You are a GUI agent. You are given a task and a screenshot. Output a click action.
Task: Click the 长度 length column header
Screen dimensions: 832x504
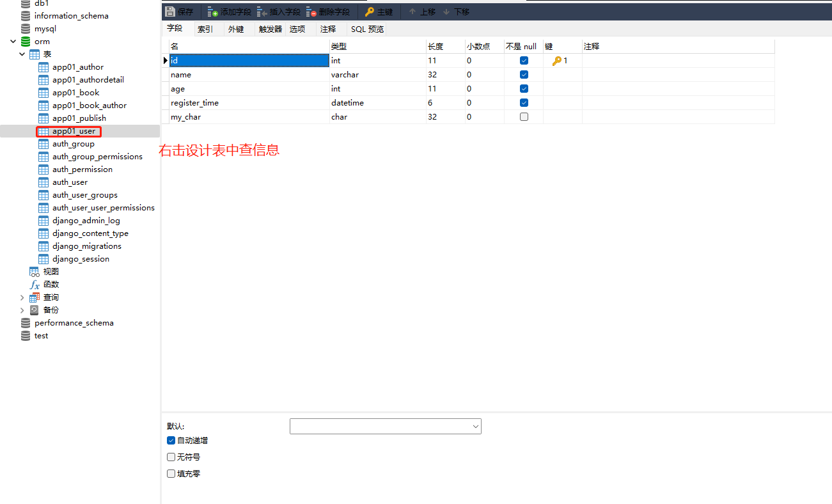pos(446,47)
